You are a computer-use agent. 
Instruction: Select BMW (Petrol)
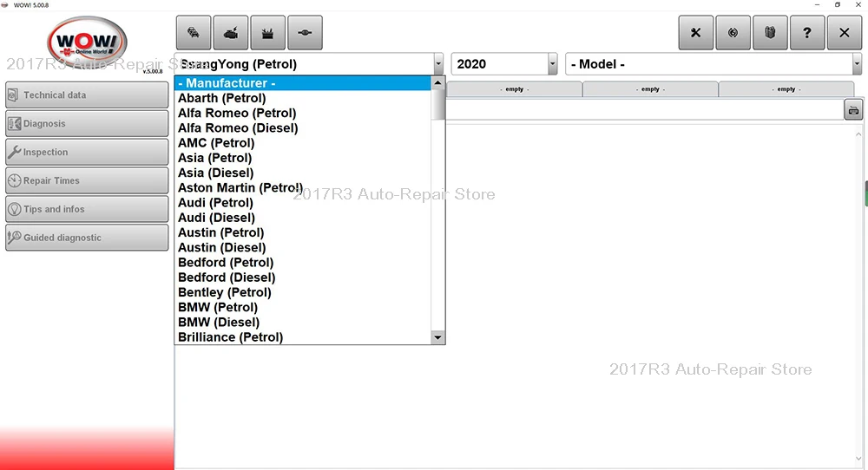(x=303, y=307)
